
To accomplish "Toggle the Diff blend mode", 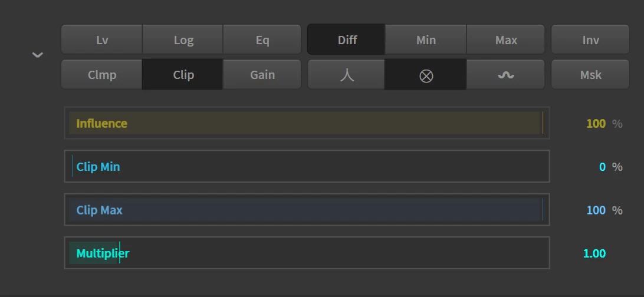I will tap(346, 39).
